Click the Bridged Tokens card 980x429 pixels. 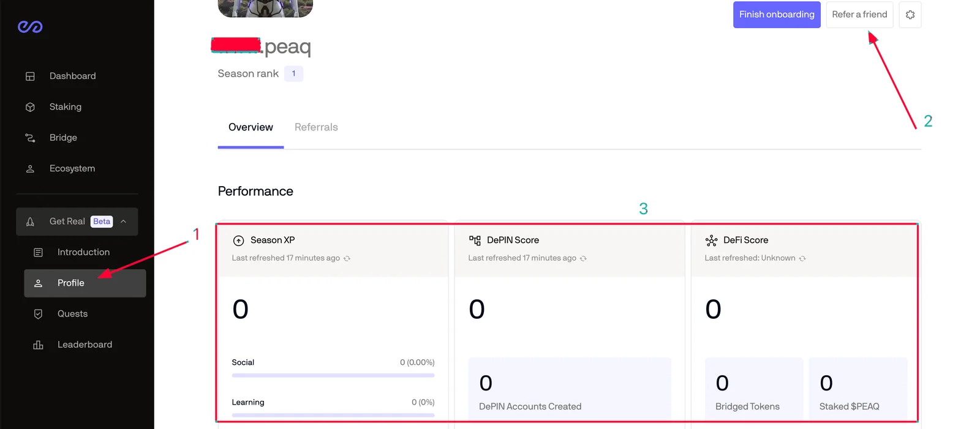(754, 389)
